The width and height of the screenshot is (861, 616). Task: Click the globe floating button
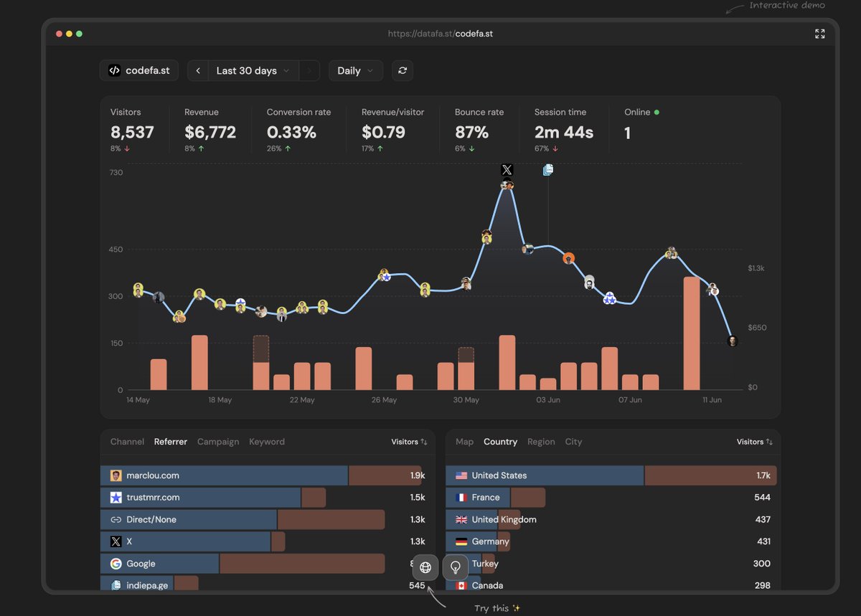(425, 567)
